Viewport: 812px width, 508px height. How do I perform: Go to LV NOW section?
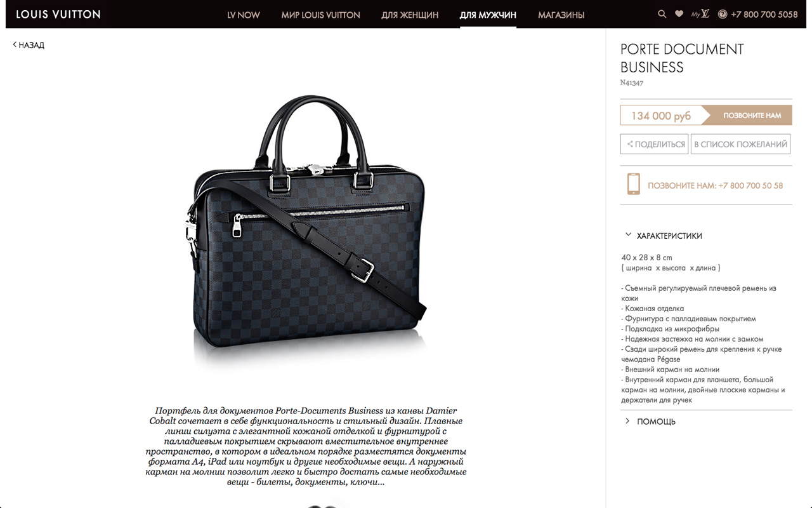coord(244,15)
